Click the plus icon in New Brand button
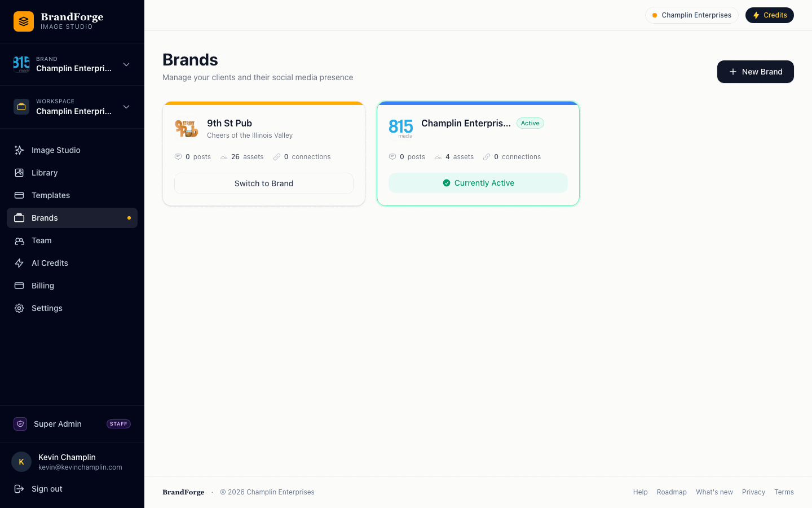The width and height of the screenshot is (812, 508). 733,72
